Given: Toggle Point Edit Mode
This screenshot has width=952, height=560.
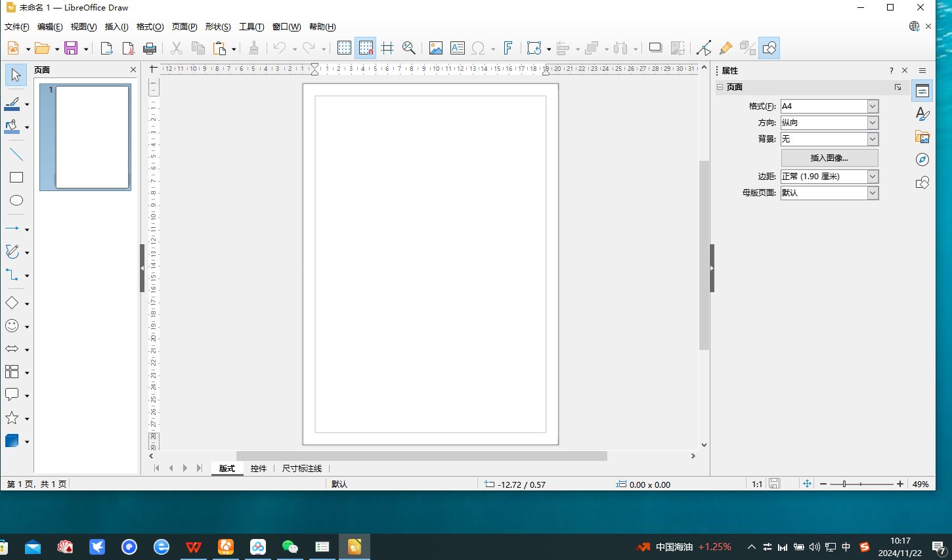Looking at the screenshot, I should coord(704,48).
